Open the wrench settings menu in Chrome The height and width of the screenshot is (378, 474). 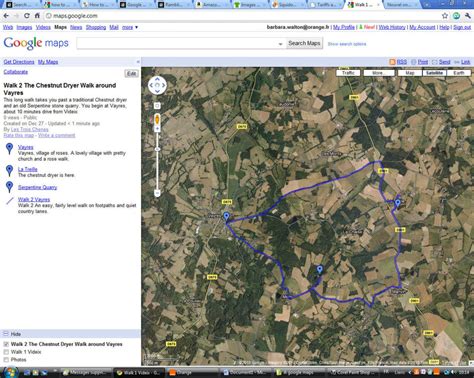(x=468, y=16)
